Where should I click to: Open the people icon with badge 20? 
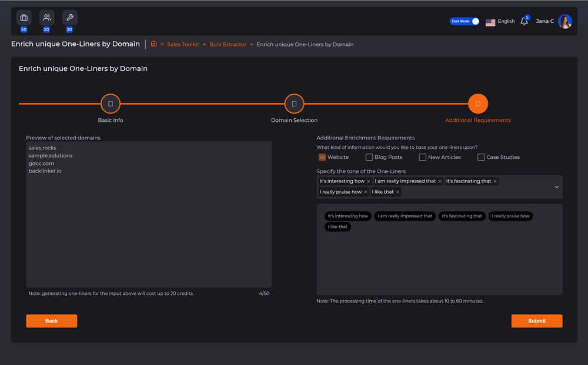[46, 18]
